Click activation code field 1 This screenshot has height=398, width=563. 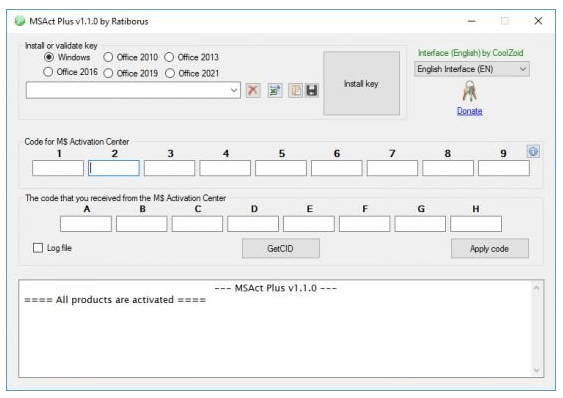pos(58,168)
